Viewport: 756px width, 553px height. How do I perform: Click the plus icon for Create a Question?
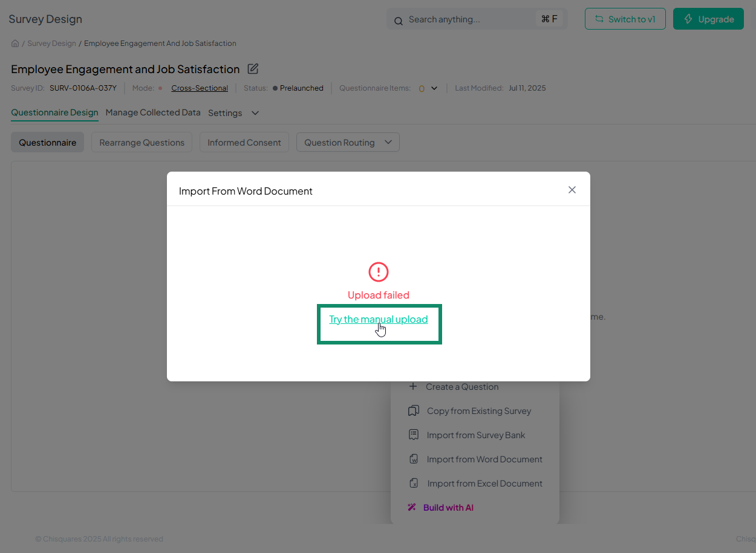pos(413,387)
